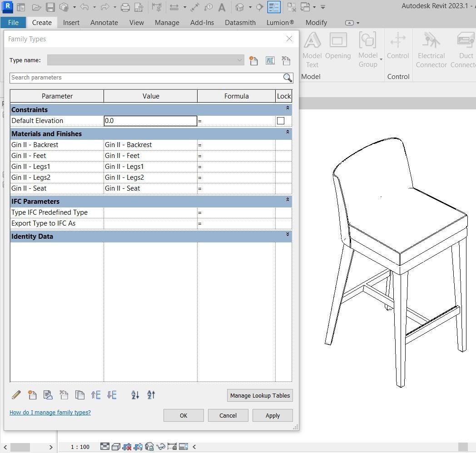Open the Manage ribbon tab
The image size is (476, 453).
coord(167,23)
